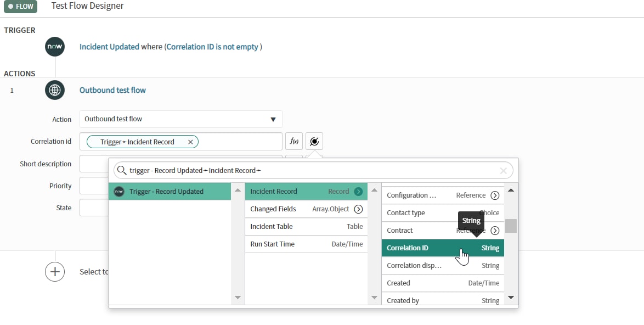Image resolution: width=644 pixels, height=325 pixels.
Task: Click the plus icon to add a new action
Action: pyautogui.click(x=55, y=271)
